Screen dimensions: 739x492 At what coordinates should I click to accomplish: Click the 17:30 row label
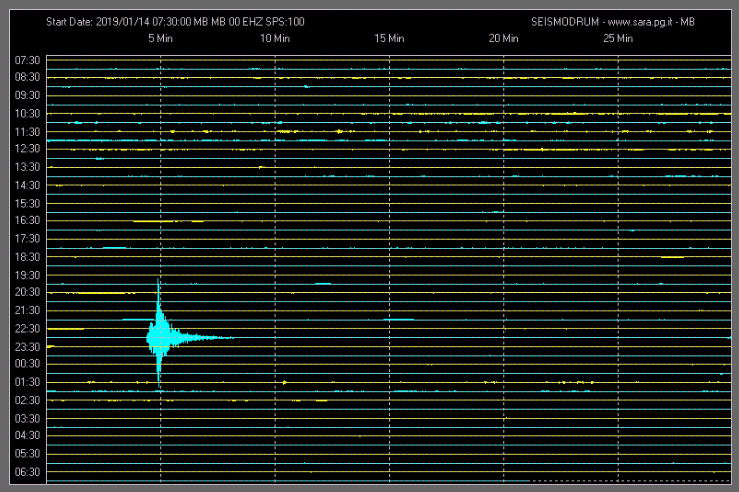(x=27, y=238)
